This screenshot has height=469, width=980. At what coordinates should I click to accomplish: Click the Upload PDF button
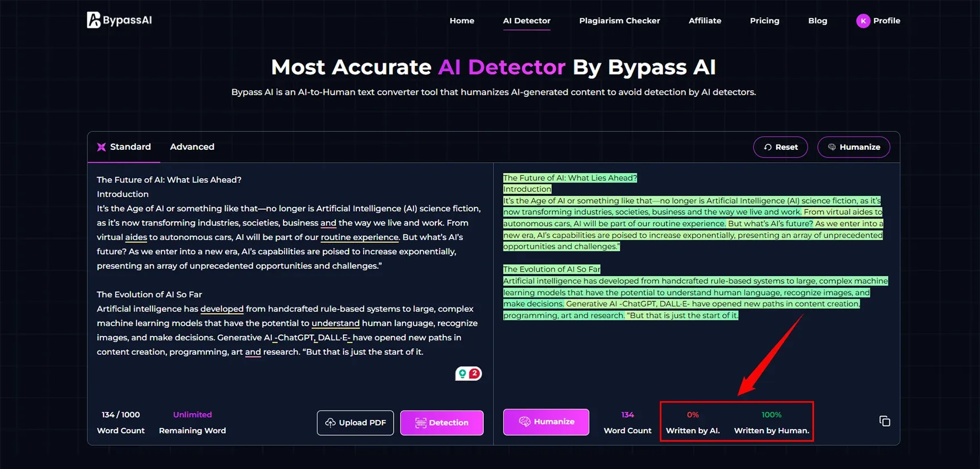pos(355,423)
